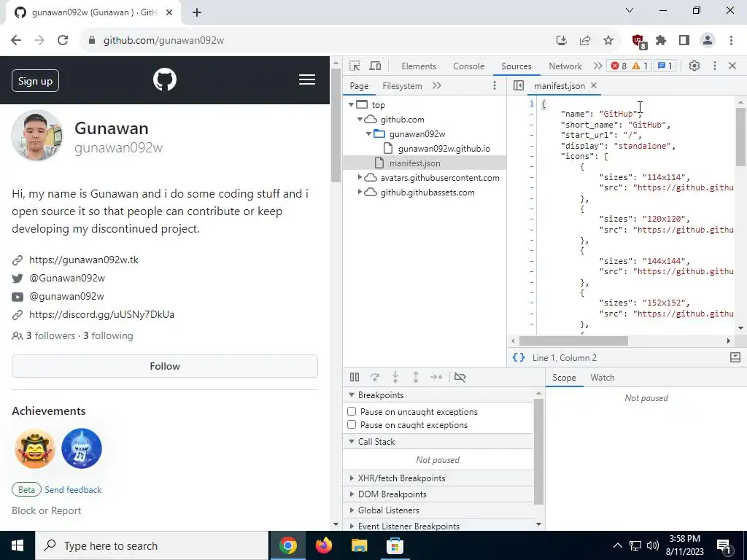Click the uBlock Origin extension icon
The width and height of the screenshot is (747, 560).
[x=638, y=41]
